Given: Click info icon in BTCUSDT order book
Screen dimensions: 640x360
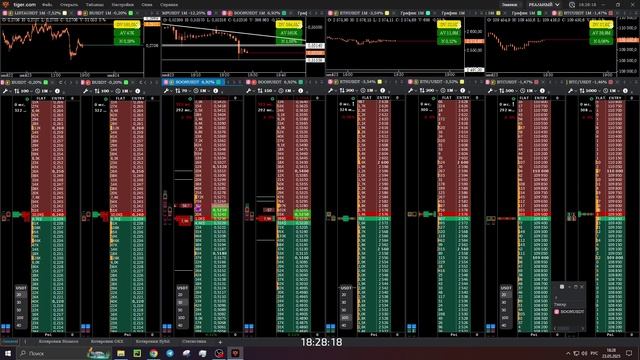Looking at the screenshot, I should (x=542, y=91).
